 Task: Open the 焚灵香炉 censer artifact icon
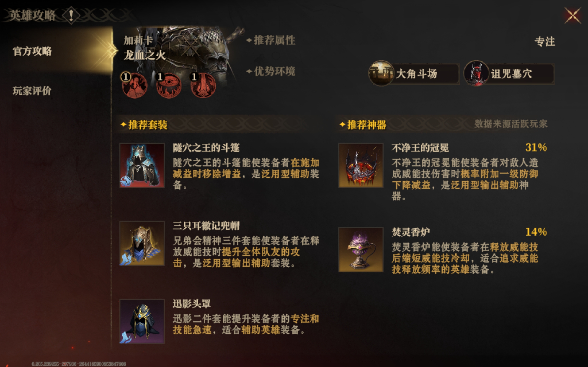pyautogui.click(x=361, y=250)
